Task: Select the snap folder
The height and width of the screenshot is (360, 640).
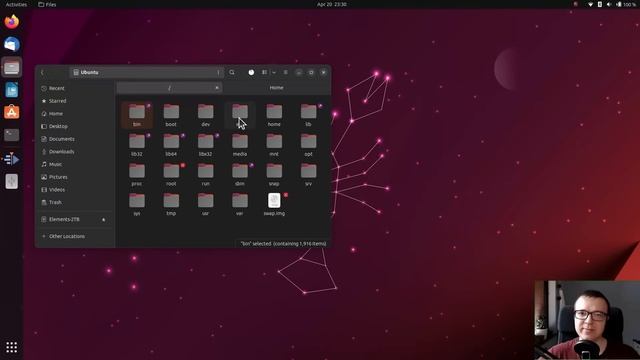Action: click(x=274, y=175)
